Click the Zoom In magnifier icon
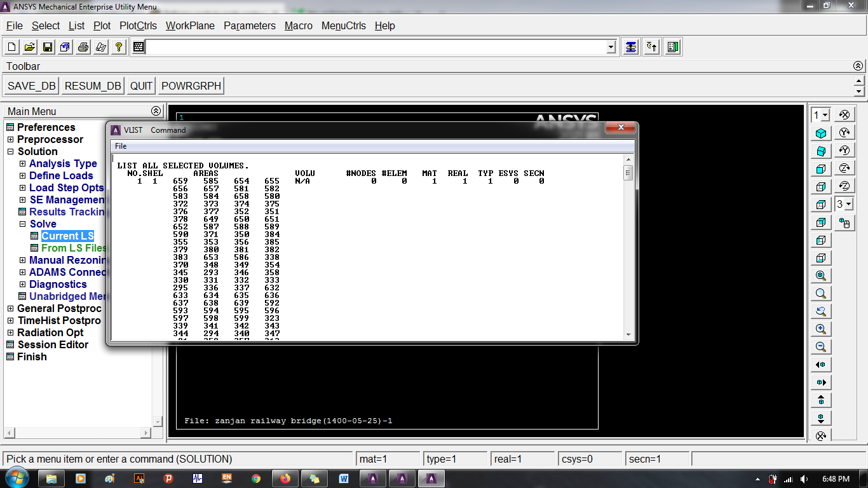This screenshot has height=488, width=868. [x=821, y=329]
